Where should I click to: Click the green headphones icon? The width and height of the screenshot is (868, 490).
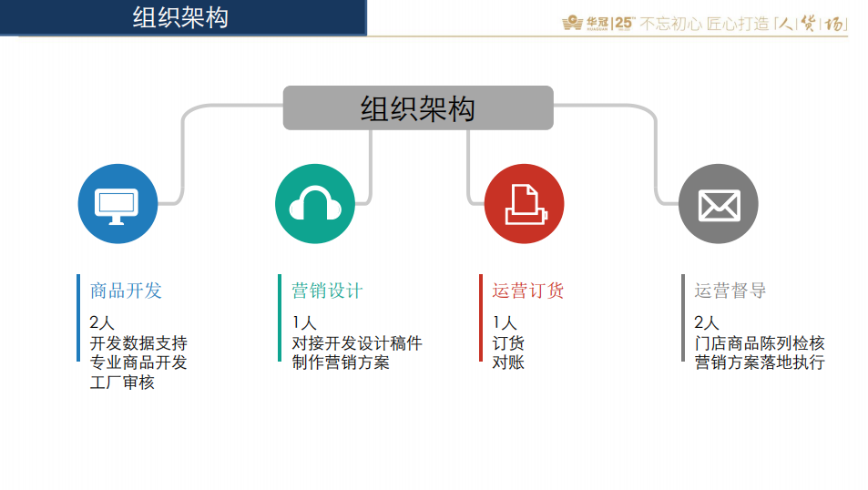click(315, 204)
